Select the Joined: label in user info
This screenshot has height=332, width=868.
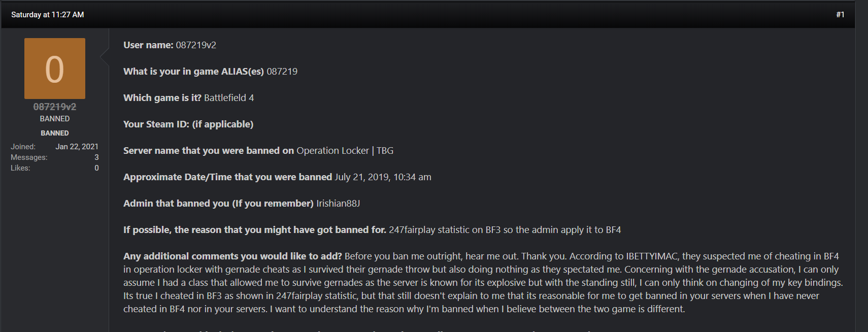[x=23, y=147]
